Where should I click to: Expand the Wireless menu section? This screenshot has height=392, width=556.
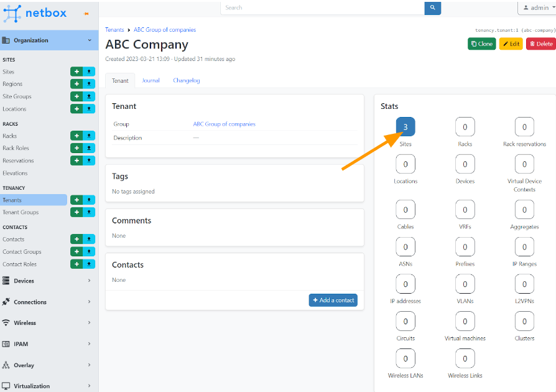click(49, 323)
